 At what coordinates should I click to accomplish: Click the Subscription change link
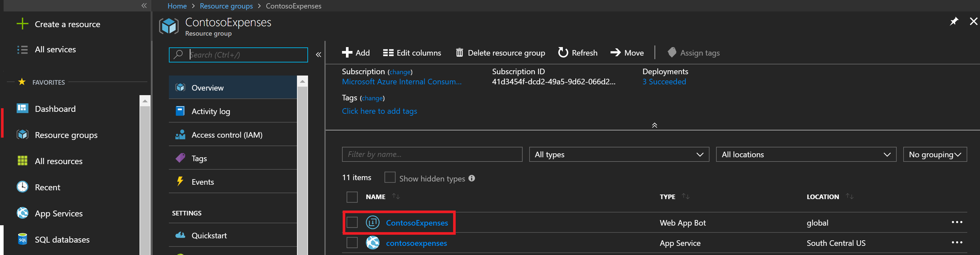400,72
